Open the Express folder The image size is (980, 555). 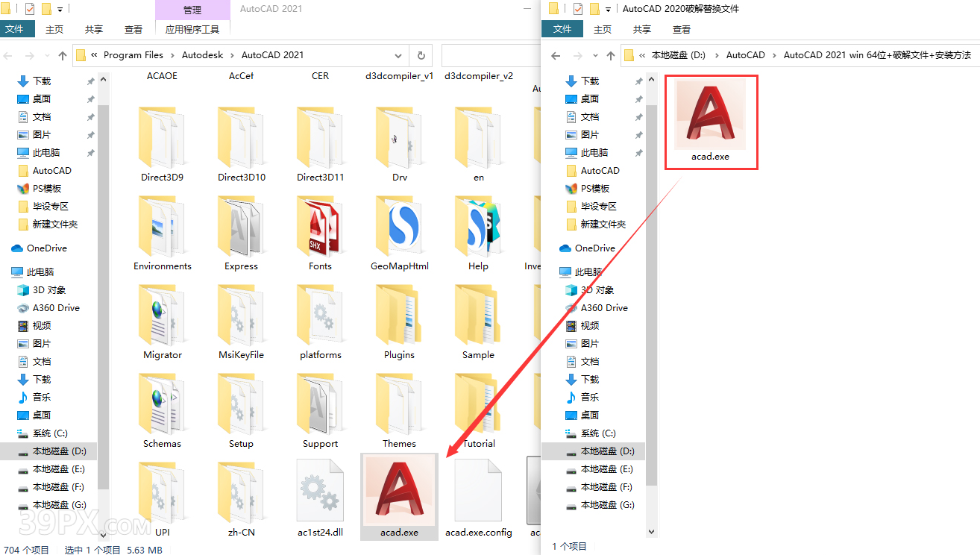[x=241, y=233]
